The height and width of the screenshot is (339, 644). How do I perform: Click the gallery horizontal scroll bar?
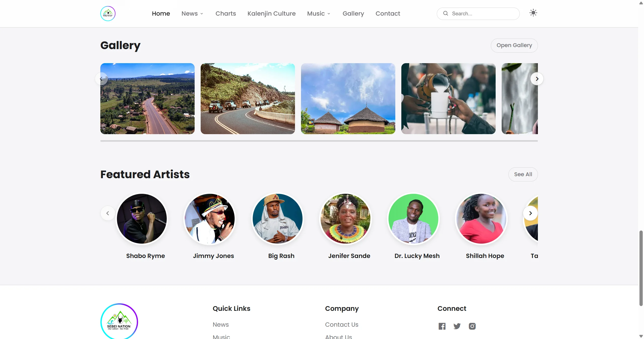tap(319, 141)
